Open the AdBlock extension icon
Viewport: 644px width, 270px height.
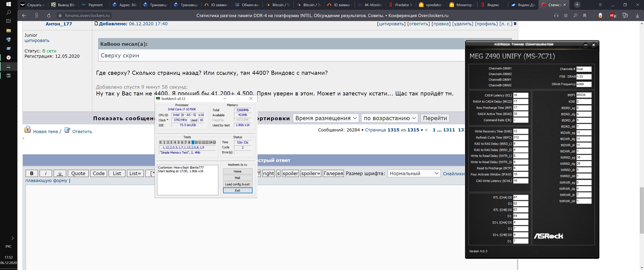coord(613,16)
